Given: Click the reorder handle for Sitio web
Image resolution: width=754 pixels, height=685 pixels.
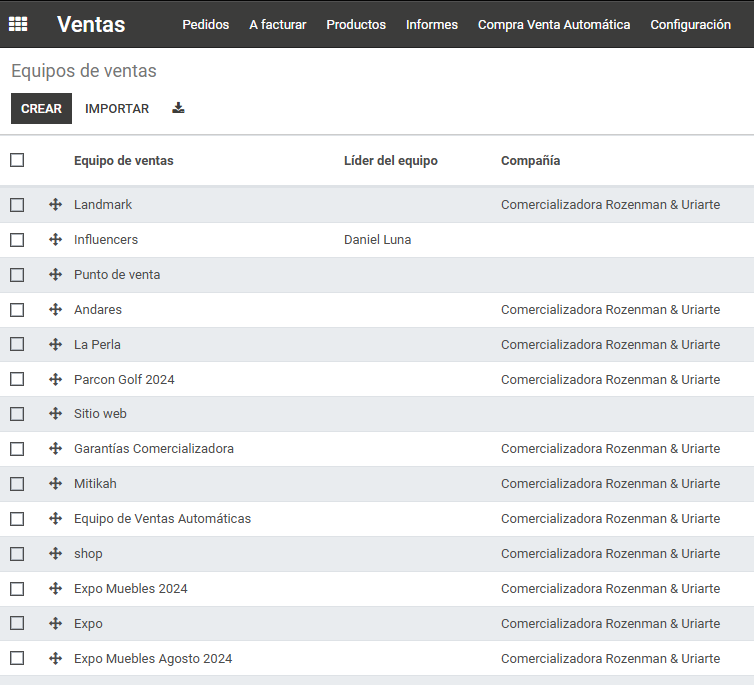Looking at the screenshot, I should pyautogui.click(x=55, y=414).
